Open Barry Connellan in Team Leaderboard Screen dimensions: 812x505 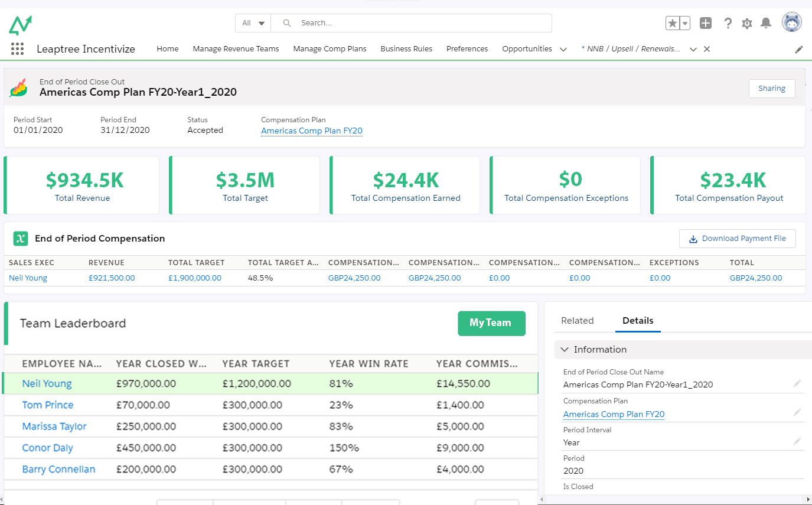tap(58, 470)
